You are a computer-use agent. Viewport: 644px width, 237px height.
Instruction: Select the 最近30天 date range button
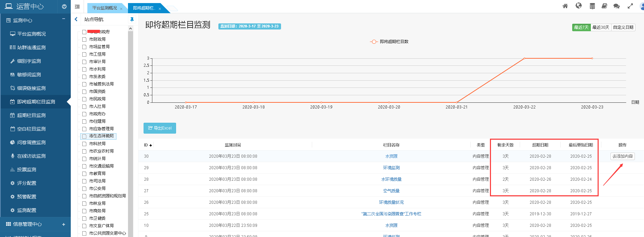tap(601, 27)
